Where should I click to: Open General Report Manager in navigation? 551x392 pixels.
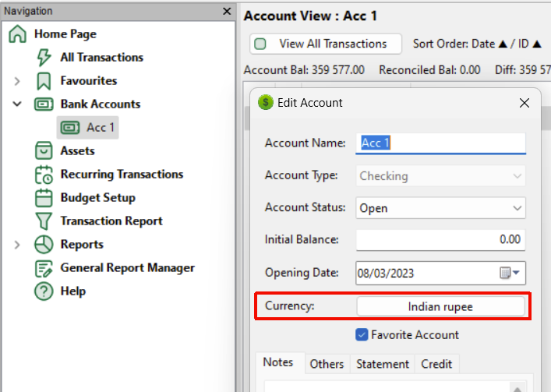click(128, 268)
